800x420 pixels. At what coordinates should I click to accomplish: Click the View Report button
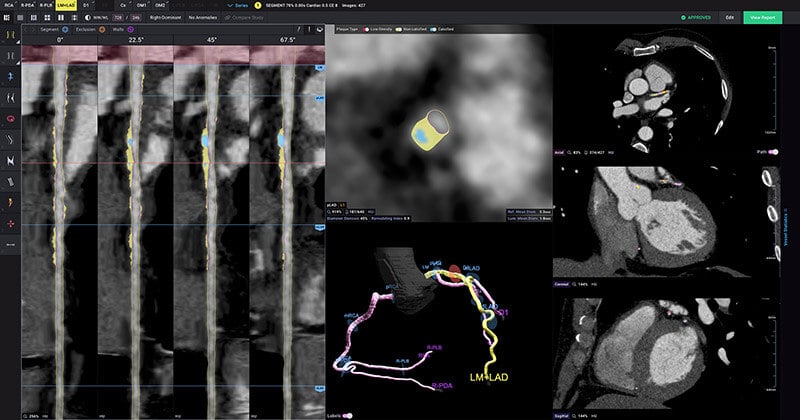762,18
